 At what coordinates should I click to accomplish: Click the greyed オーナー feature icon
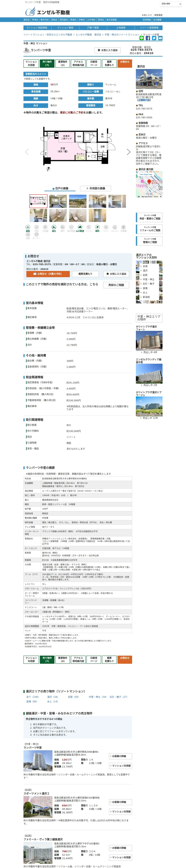(x=37, y=236)
